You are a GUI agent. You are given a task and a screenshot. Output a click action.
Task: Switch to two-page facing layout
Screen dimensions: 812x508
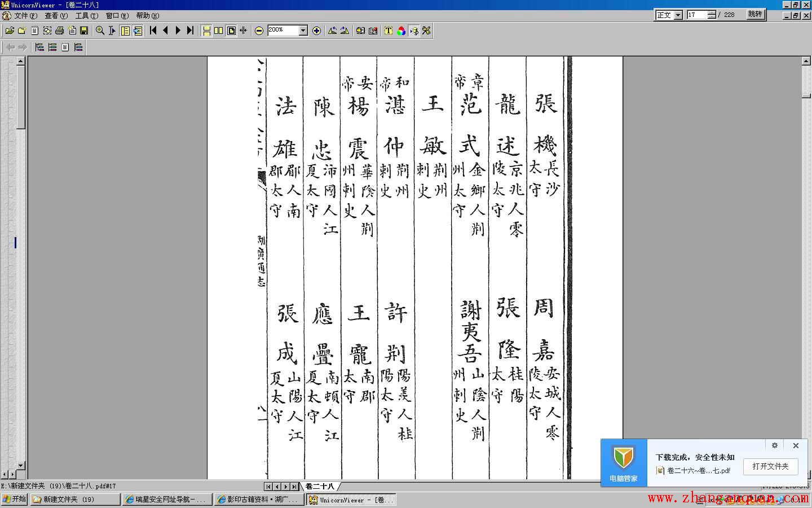219,30
